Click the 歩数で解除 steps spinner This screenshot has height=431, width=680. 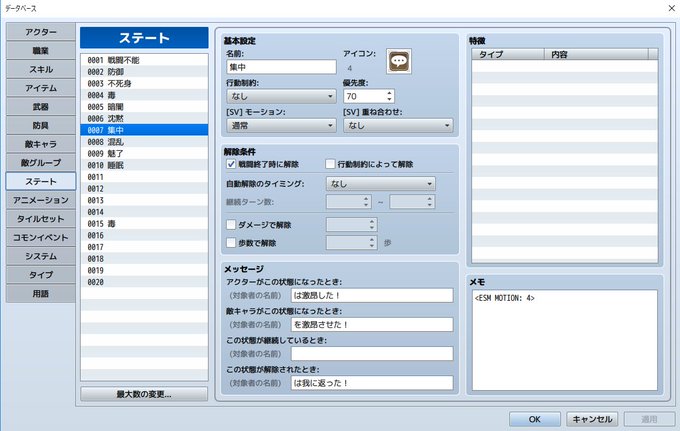coord(351,243)
